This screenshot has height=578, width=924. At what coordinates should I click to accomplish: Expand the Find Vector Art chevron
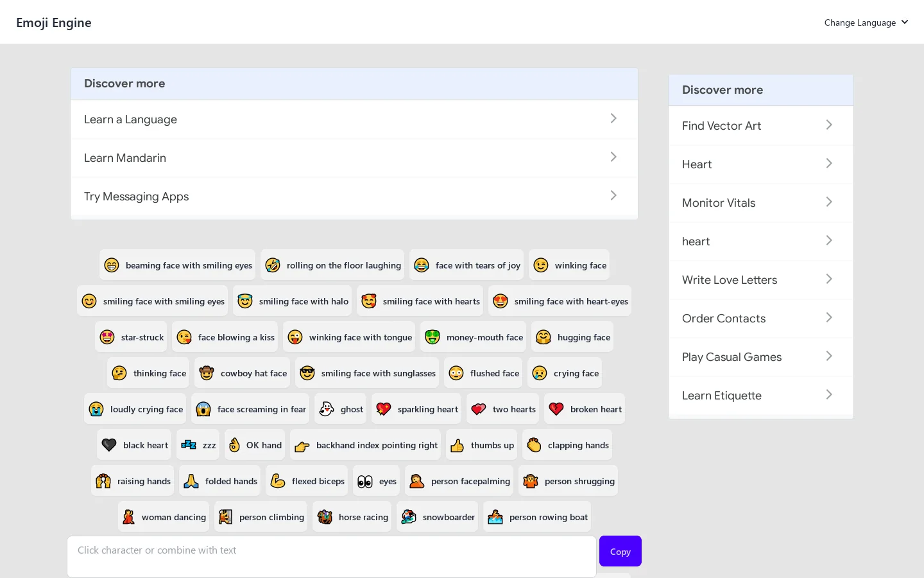[x=829, y=125]
